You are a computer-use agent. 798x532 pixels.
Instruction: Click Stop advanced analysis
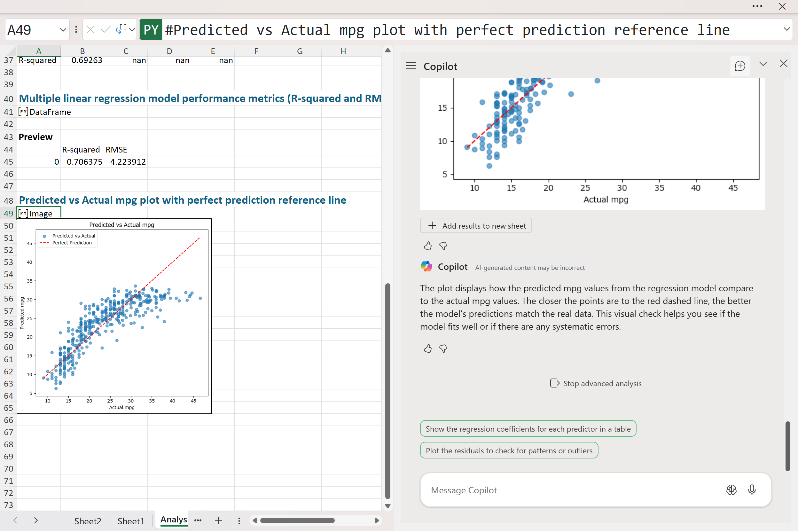tap(596, 383)
